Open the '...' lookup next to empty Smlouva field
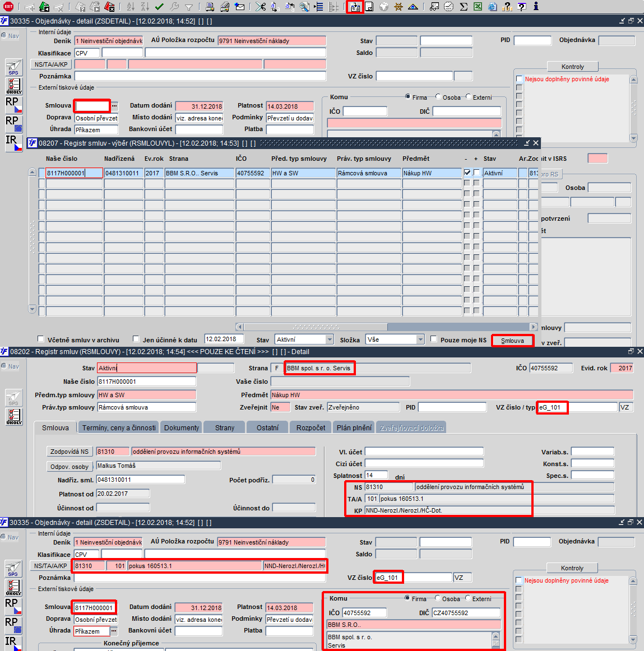 [114, 106]
